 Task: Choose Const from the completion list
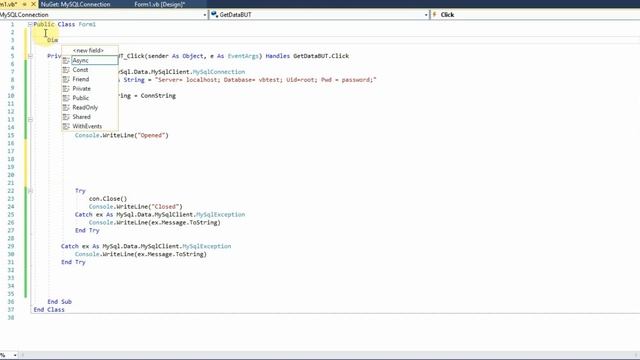coord(80,70)
